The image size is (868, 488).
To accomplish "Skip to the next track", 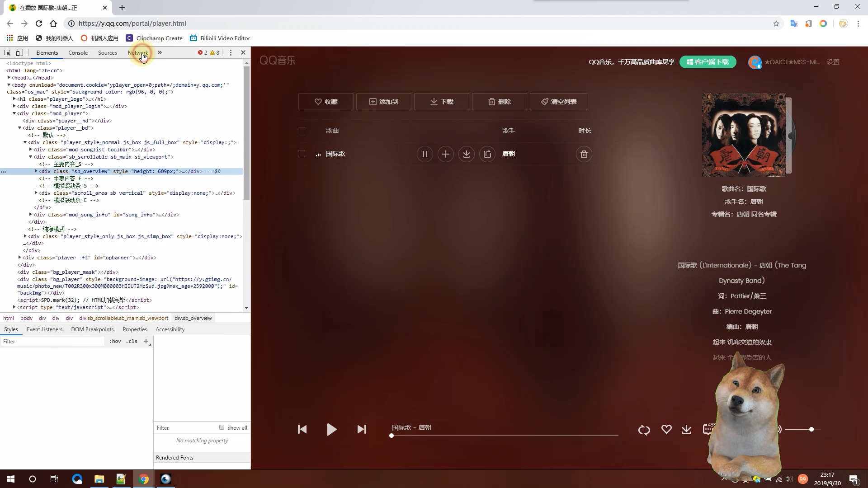I will 362,429.
